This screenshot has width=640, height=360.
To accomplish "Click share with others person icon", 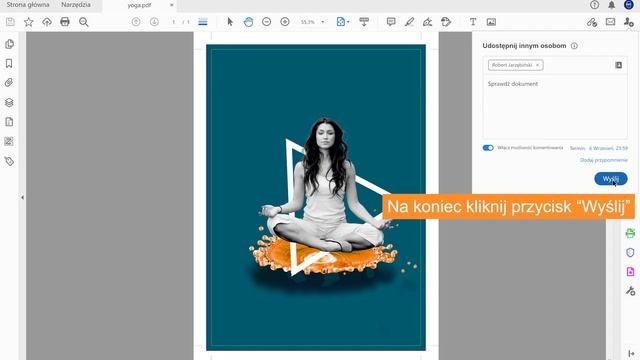I will click(x=629, y=22).
